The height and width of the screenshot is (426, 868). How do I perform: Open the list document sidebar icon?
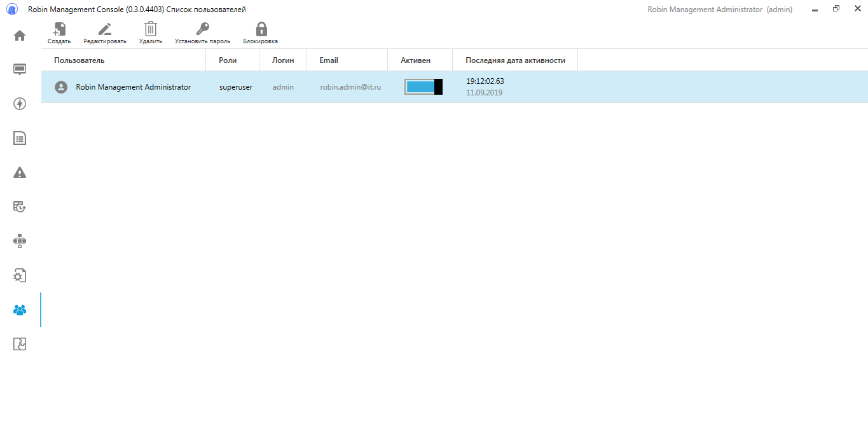[20, 138]
